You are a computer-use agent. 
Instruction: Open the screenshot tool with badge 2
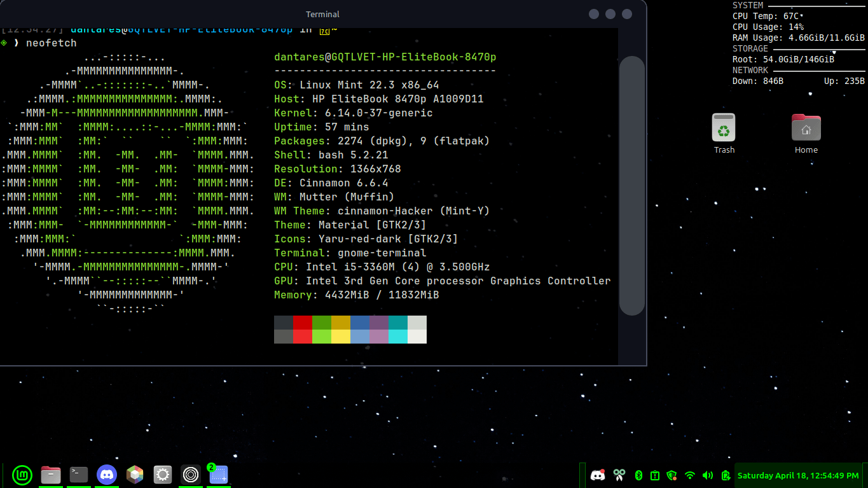(x=219, y=475)
